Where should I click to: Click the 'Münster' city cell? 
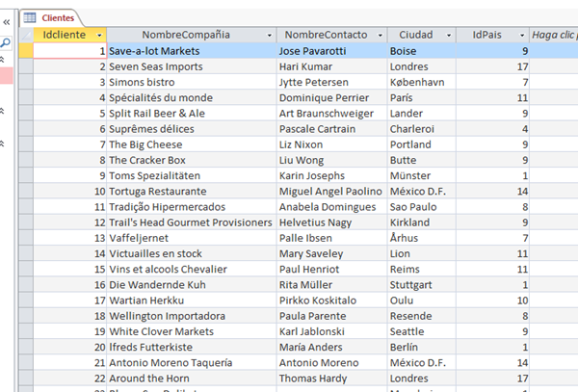[422, 175]
